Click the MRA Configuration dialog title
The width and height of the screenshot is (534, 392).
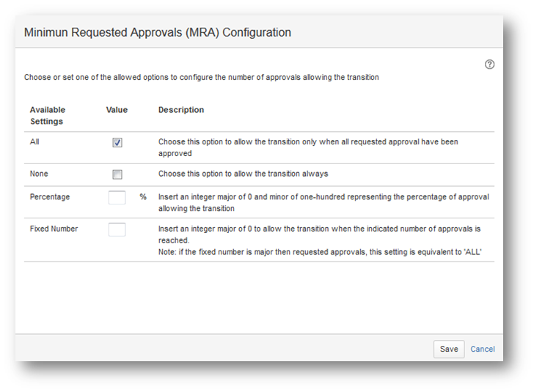point(158,33)
